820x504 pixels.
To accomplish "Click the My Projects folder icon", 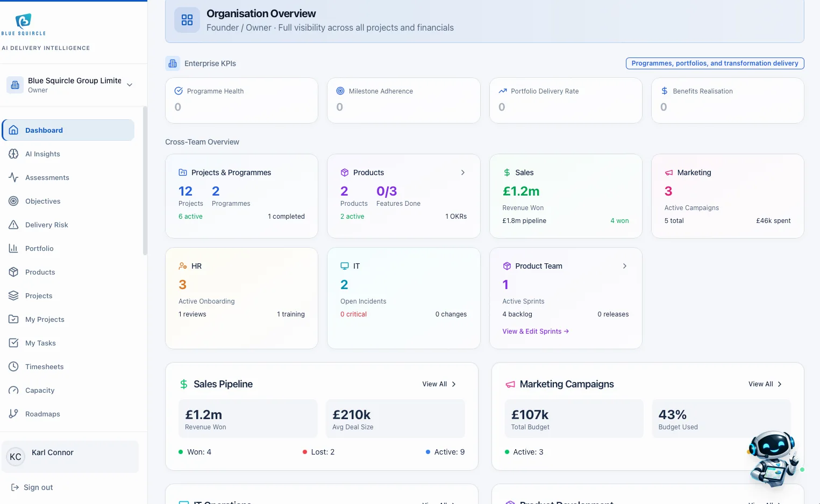I will click(14, 319).
